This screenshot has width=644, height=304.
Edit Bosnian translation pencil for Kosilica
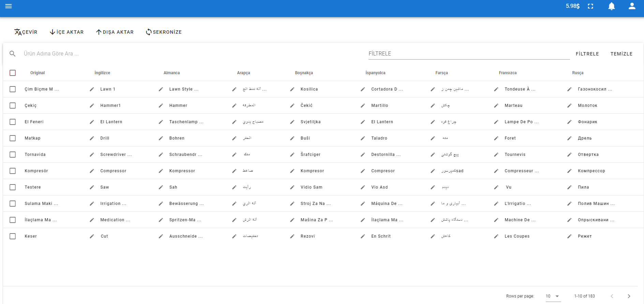coord(292,89)
